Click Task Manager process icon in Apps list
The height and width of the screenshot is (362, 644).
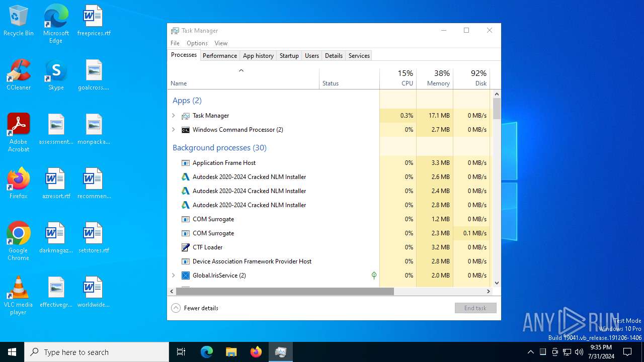[x=185, y=116]
